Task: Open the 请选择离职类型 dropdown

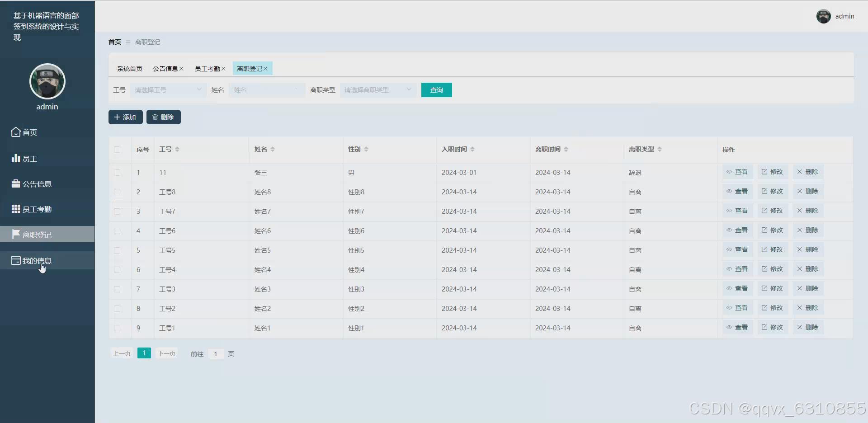Action: tap(378, 90)
